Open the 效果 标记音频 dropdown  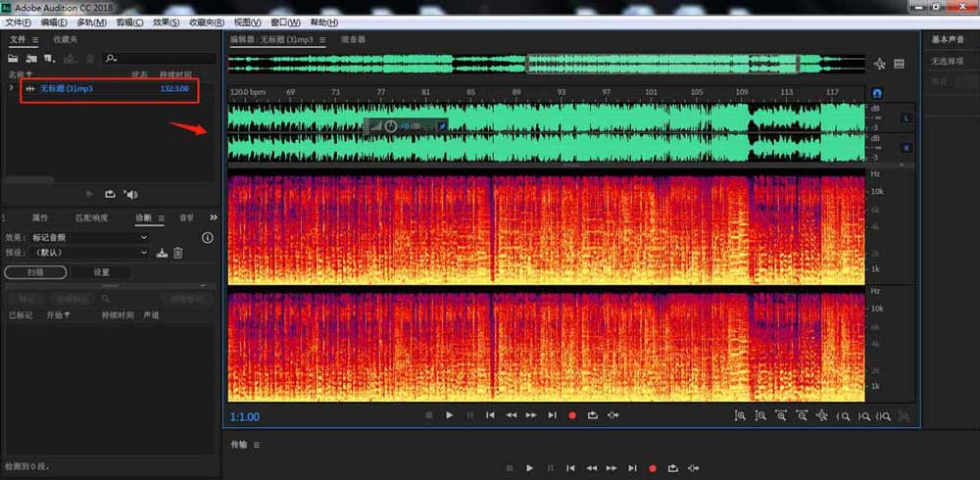pos(88,237)
